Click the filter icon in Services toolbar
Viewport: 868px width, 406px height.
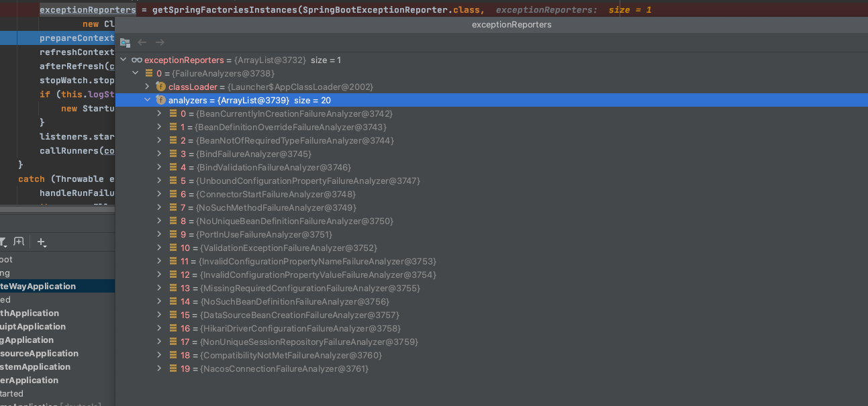2,242
